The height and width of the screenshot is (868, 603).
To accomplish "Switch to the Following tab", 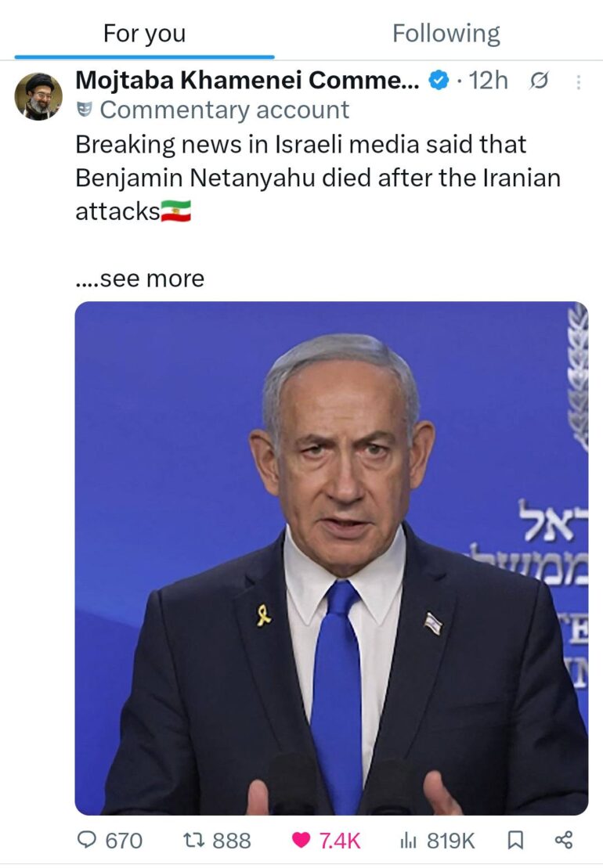I will click(x=446, y=33).
